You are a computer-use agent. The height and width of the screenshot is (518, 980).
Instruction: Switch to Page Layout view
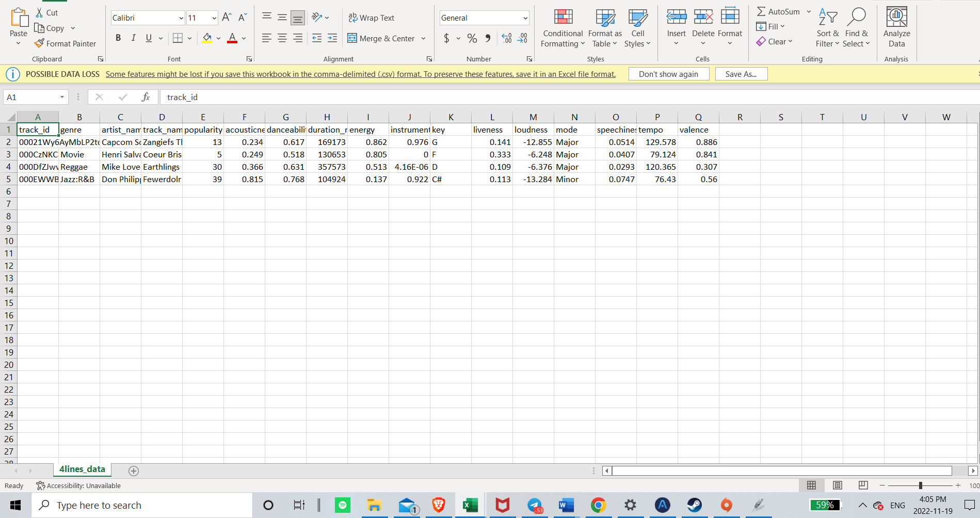(x=838, y=485)
